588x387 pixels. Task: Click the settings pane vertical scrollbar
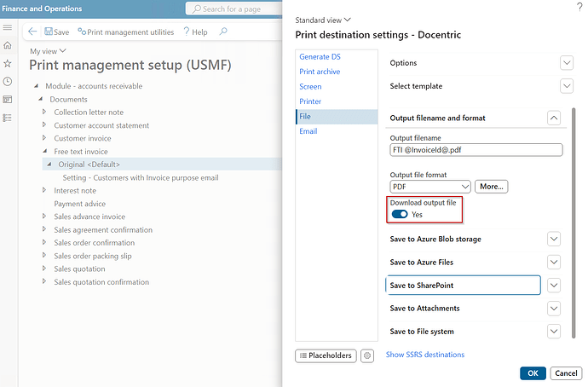click(x=574, y=222)
